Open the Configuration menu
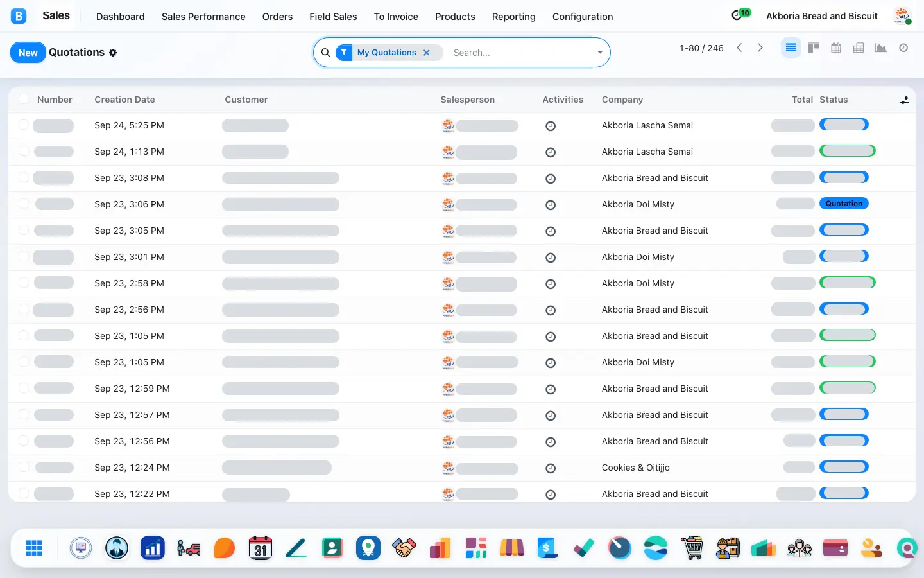Image resolution: width=924 pixels, height=578 pixels. pyautogui.click(x=583, y=17)
